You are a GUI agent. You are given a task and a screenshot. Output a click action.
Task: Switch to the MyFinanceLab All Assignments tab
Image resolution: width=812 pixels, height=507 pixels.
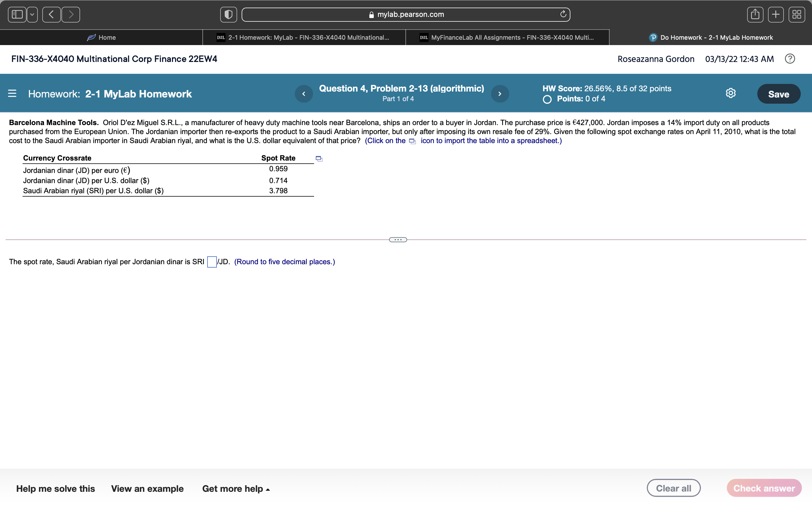tap(507, 37)
